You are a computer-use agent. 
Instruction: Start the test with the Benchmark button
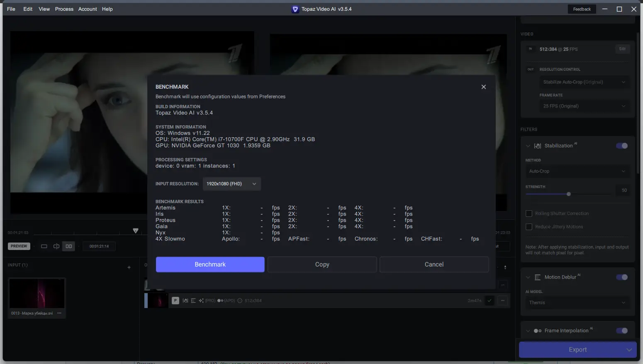tap(210, 265)
